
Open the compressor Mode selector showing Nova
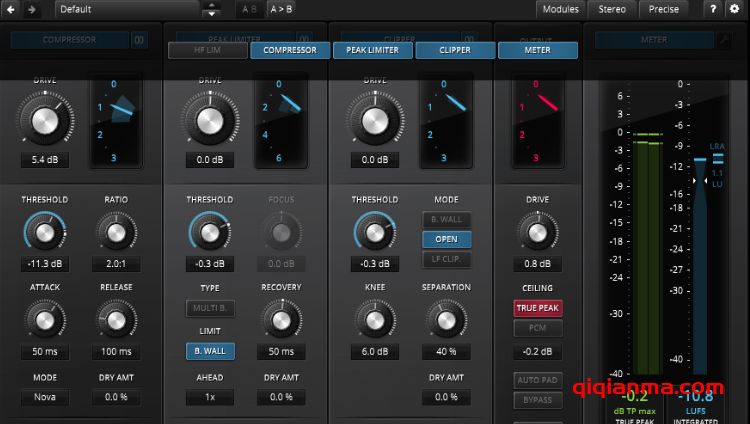(43, 397)
